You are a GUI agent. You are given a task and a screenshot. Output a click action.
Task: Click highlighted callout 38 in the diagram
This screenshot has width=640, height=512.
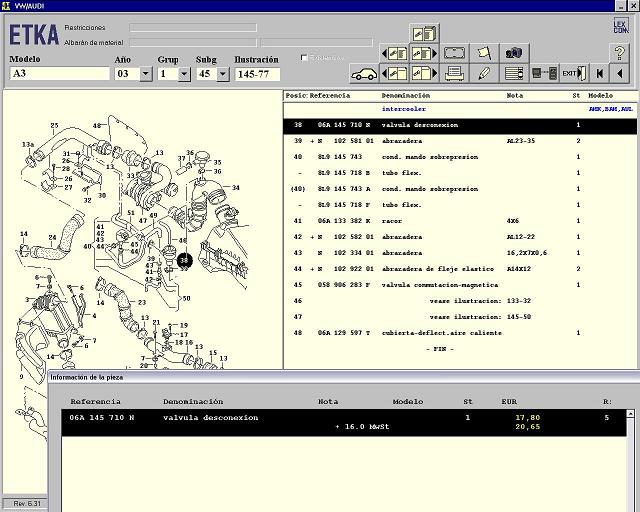(x=184, y=260)
